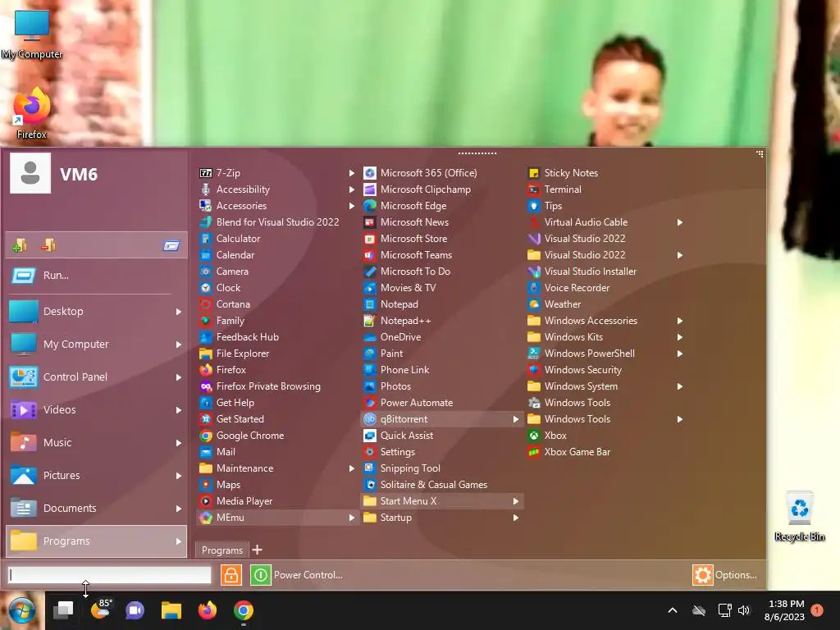The image size is (840, 630).
Task: Expand the MEmu submenu arrow
Action: tap(351, 518)
